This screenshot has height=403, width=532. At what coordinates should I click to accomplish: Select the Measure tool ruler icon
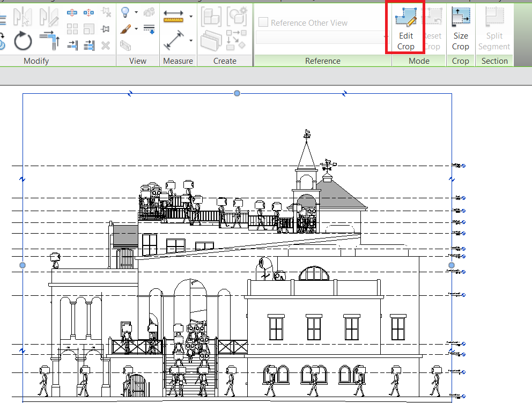click(173, 17)
